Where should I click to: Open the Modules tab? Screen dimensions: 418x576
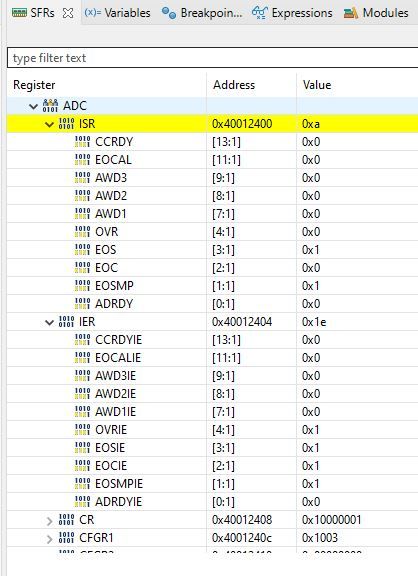[x=376, y=13]
